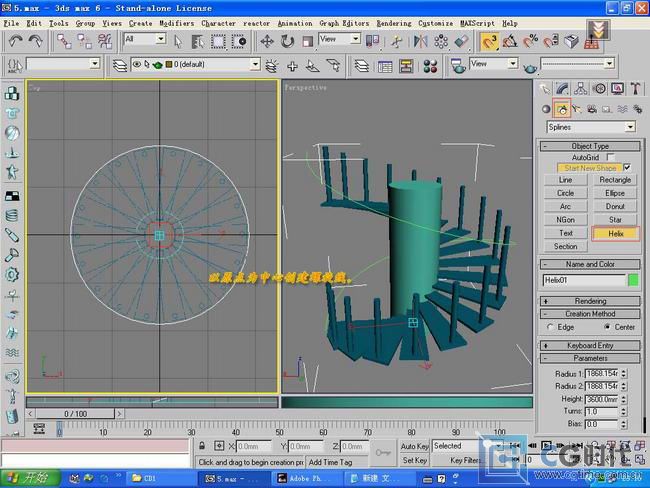
Task: Click reactor Water waves icon
Action: click(12, 353)
